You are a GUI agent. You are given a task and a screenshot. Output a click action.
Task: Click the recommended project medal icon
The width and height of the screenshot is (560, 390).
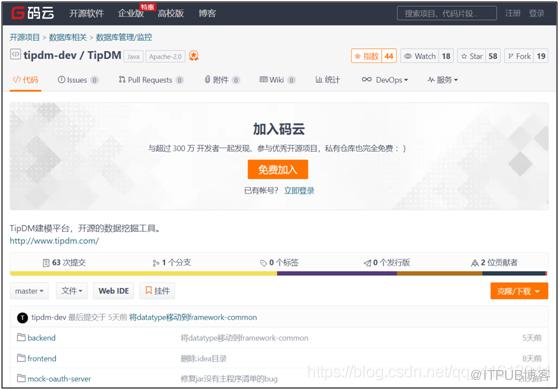[x=194, y=56]
